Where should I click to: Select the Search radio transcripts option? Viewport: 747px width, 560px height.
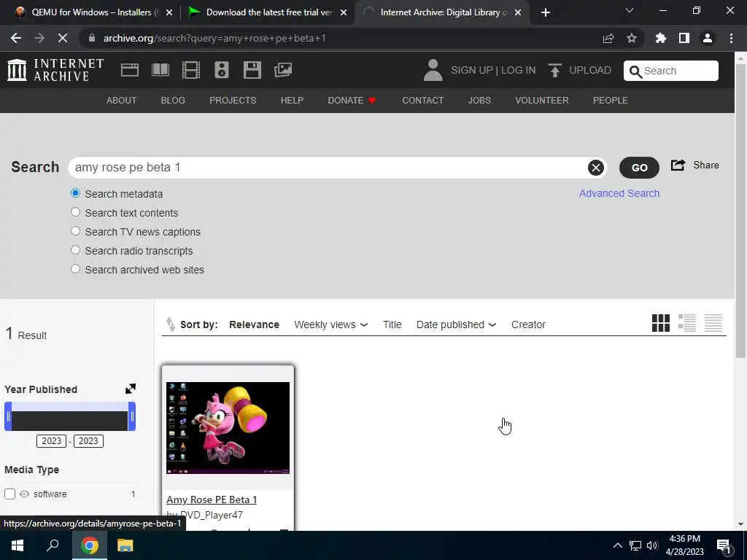pos(75,250)
